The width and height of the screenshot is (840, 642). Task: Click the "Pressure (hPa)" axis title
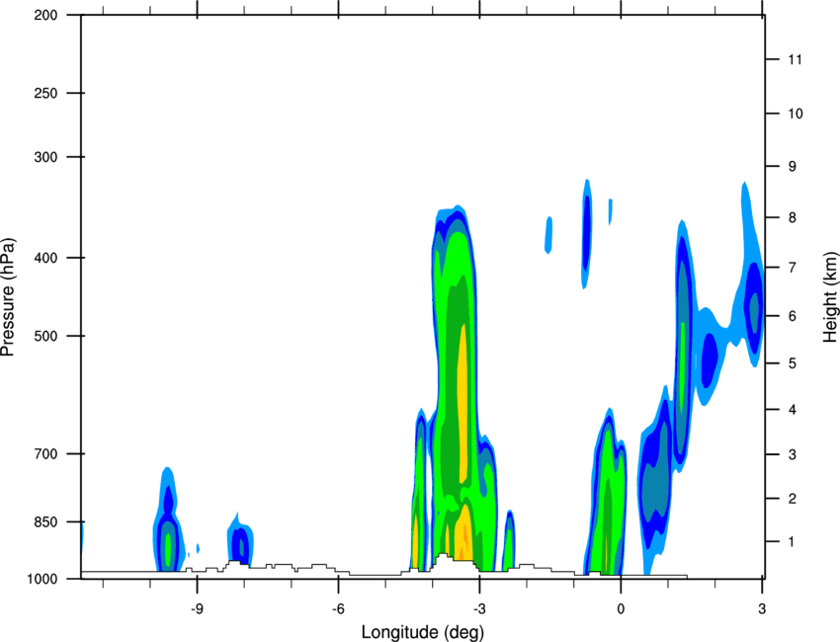tap(8, 296)
